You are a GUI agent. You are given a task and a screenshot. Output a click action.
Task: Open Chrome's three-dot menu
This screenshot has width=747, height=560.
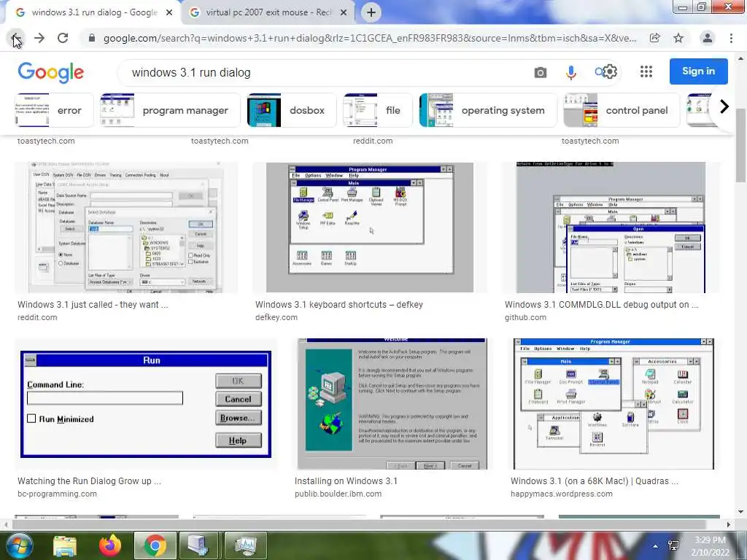[731, 38]
